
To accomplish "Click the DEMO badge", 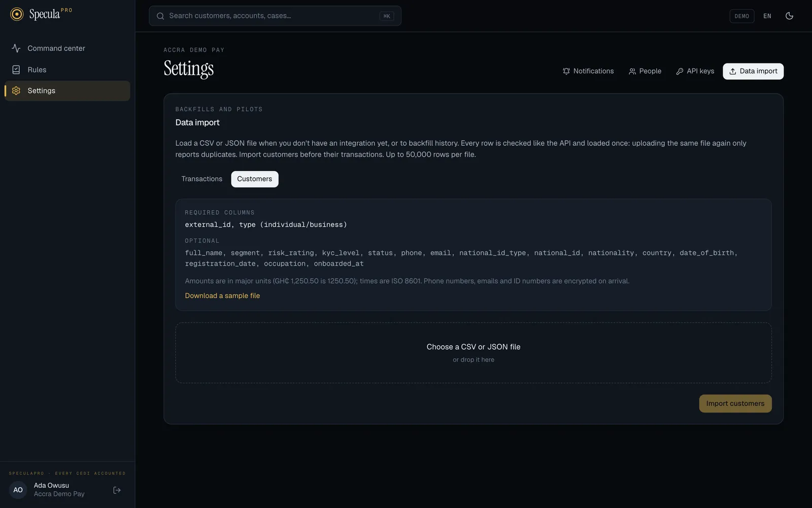I will (741, 16).
